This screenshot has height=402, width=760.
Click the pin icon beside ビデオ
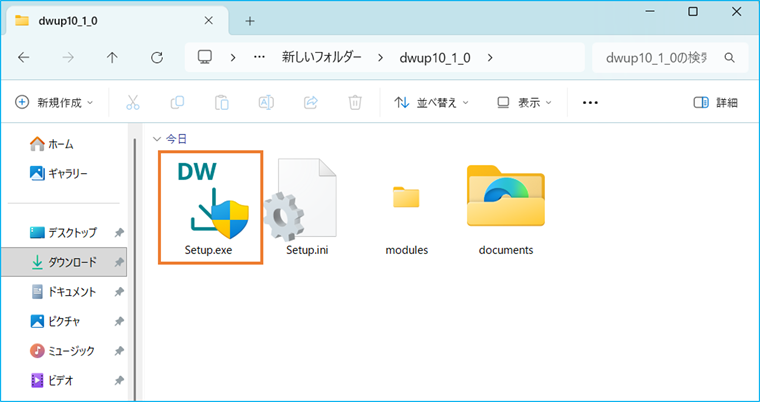[119, 381]
